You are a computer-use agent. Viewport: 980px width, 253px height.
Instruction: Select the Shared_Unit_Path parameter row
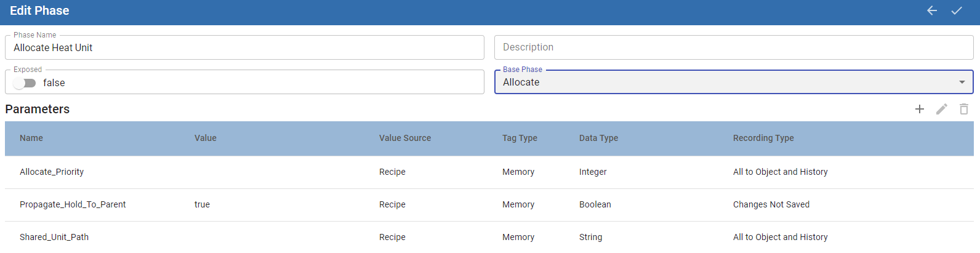[x=54, y=237]
